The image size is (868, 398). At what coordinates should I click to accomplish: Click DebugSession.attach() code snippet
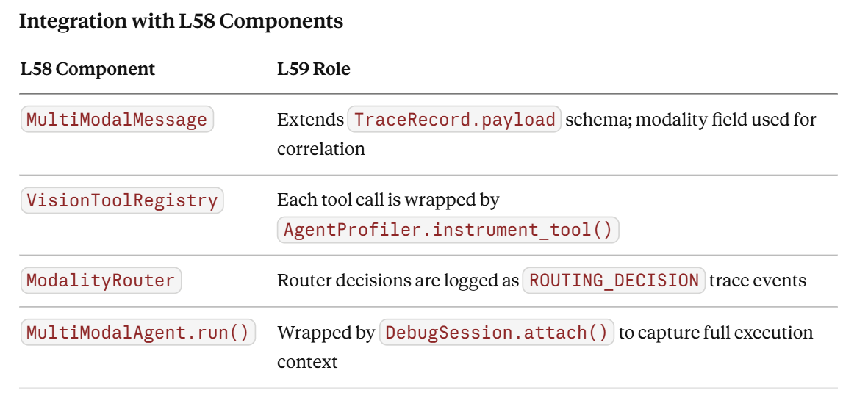pos(497,332)
